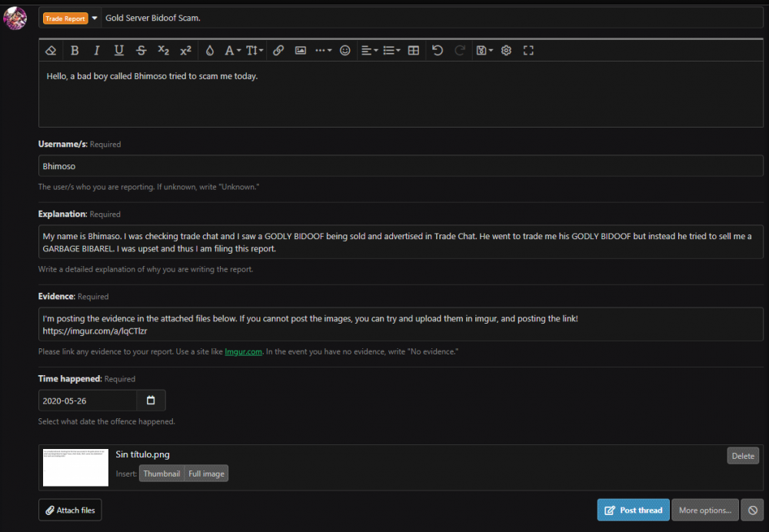Expand editor to fullscreen
This screenshot has width=769, height=532.
(x=528, y=51)
